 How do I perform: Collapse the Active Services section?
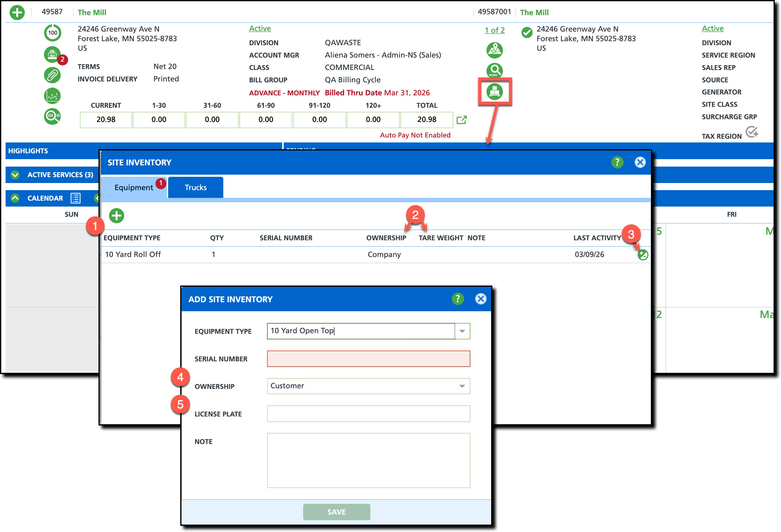pyautogui.click(x=15, y=175)
